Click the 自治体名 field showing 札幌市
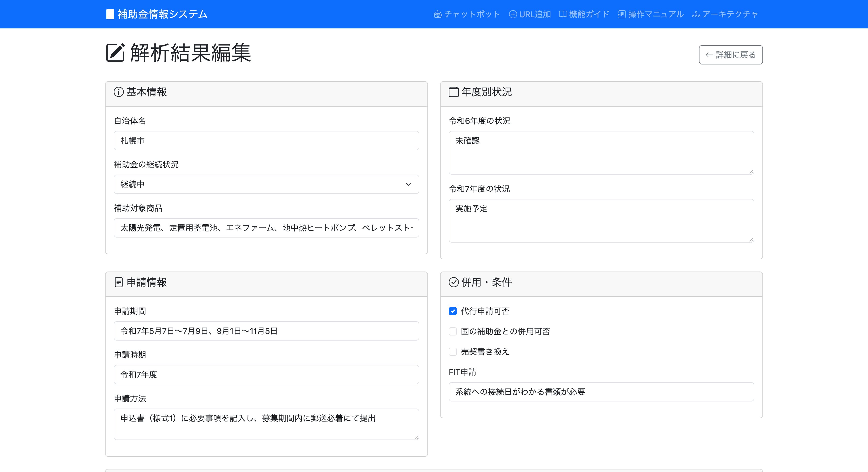Screen dimensions: 868x472 [x=266, y=141]
